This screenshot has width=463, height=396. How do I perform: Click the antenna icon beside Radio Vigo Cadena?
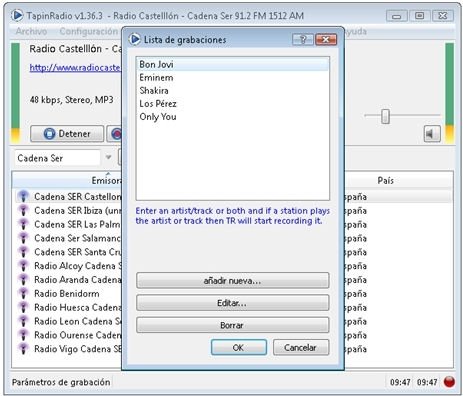[x=23, y=349]
